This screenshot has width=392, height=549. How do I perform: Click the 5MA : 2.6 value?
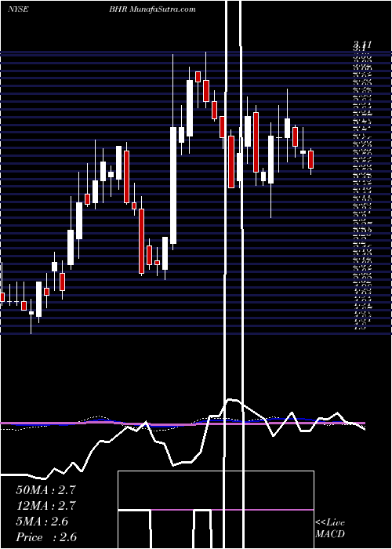(x=42, y=522)
